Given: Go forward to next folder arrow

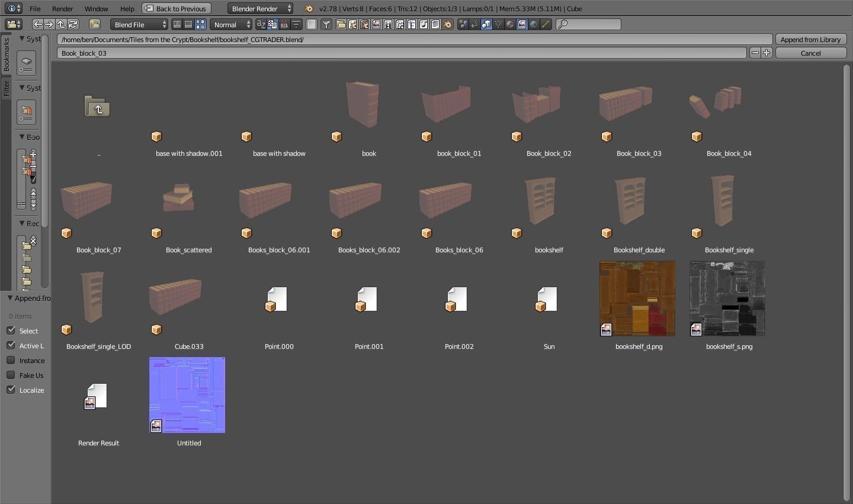Looking at the screenshot, I should coord(49,24).
